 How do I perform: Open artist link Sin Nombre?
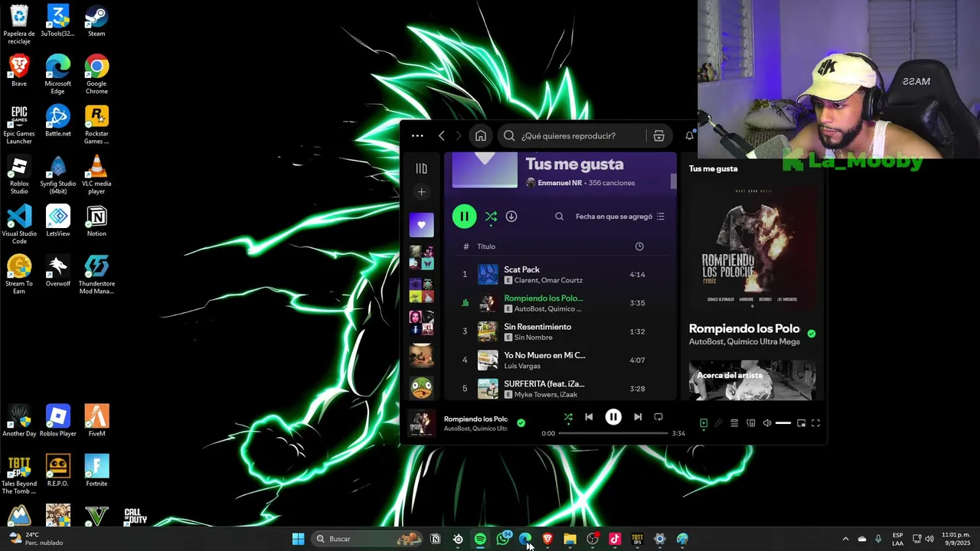click(x=533, y=337)
